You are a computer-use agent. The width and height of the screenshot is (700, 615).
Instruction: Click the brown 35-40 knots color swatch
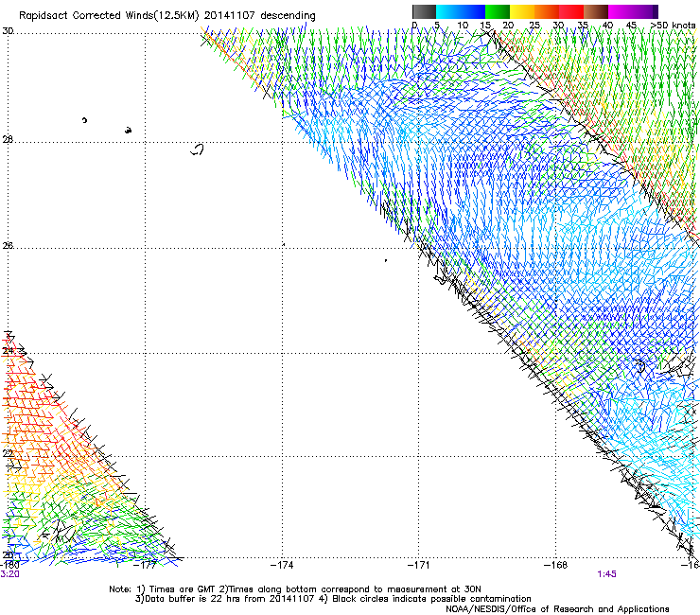tap(596, 11)
